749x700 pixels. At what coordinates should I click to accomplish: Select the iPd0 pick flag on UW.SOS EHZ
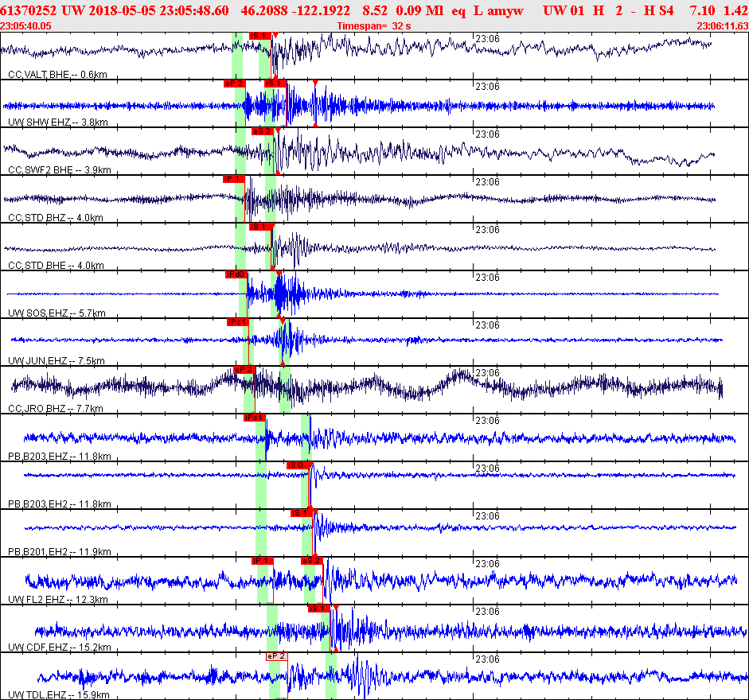point(236,274)
